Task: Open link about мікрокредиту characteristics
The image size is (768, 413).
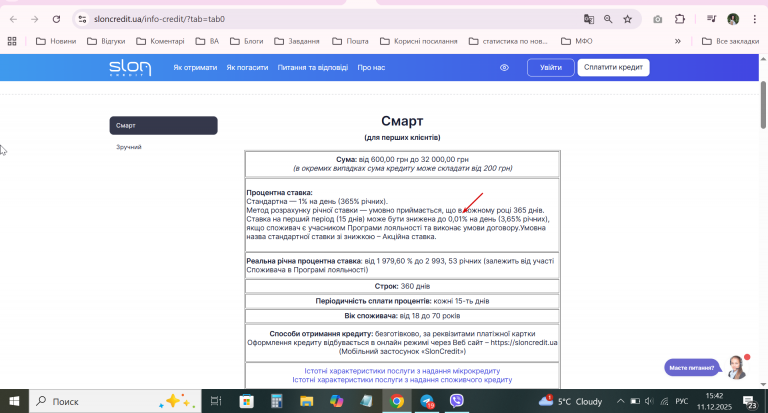Action: (x=402, y=371)
